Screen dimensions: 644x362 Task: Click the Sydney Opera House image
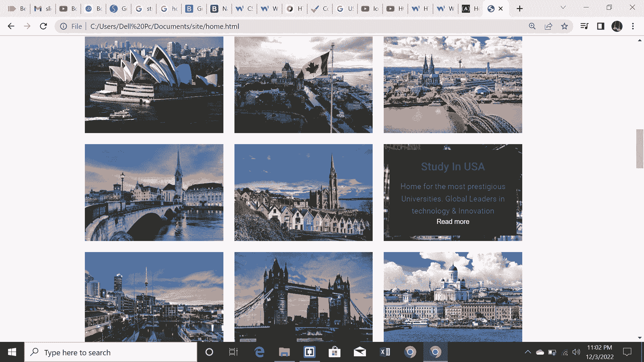pyautogui.click(x=154, y=84)
